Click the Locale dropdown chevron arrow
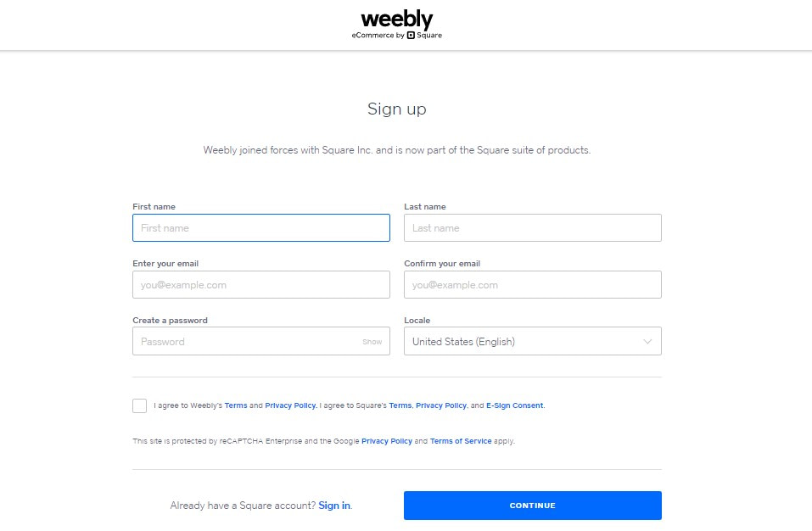 [x=647, y=341]
